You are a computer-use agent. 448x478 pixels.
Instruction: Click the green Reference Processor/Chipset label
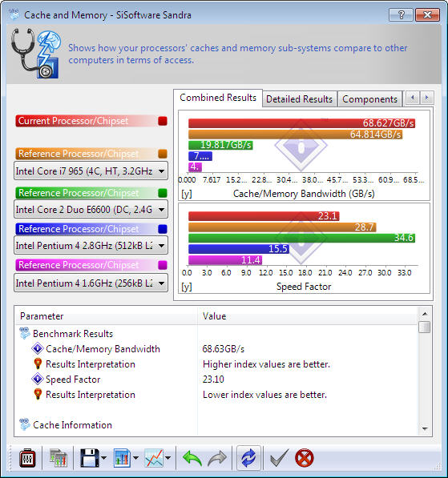86,193
